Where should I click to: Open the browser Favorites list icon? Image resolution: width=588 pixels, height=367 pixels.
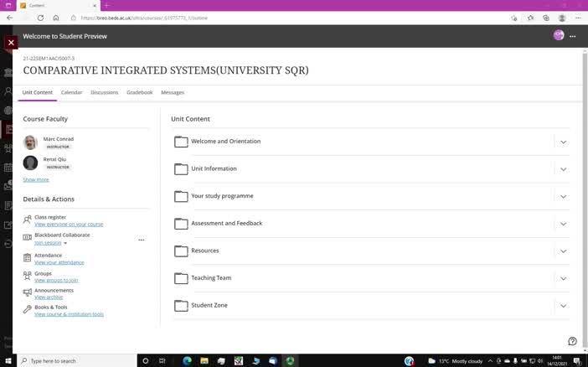530,18
